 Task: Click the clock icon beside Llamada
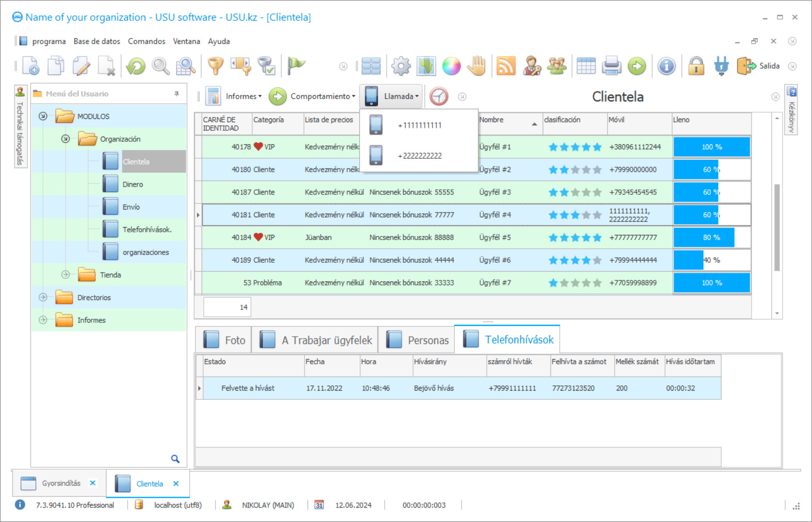point(439,96)
